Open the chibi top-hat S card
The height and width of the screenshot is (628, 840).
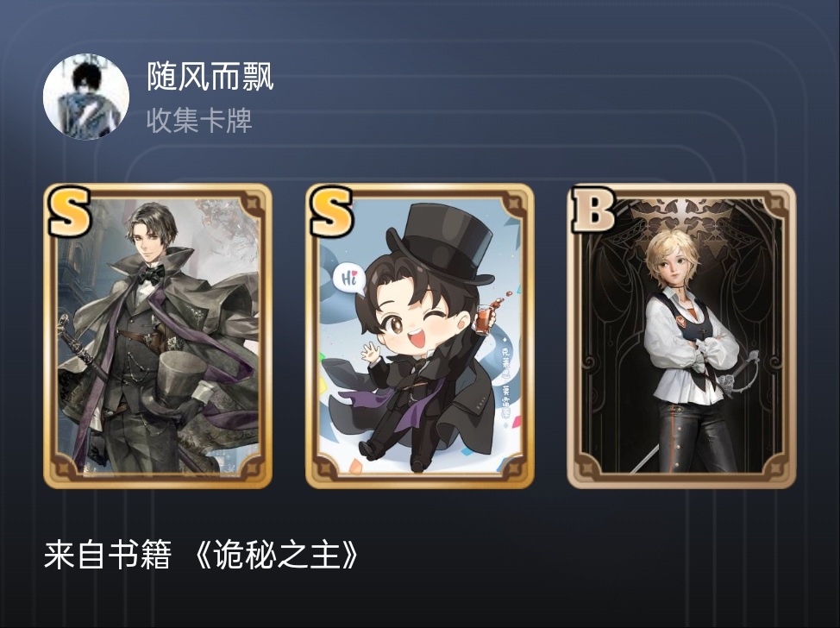[419, 336]
